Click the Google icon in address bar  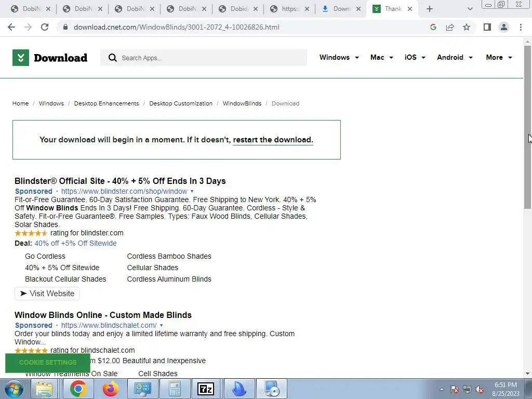(433, 27)
